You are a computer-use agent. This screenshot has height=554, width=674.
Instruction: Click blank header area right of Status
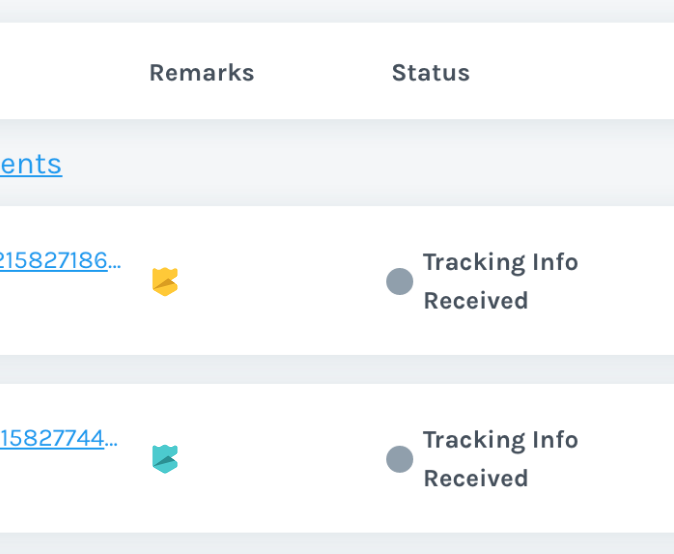[572, 71]
